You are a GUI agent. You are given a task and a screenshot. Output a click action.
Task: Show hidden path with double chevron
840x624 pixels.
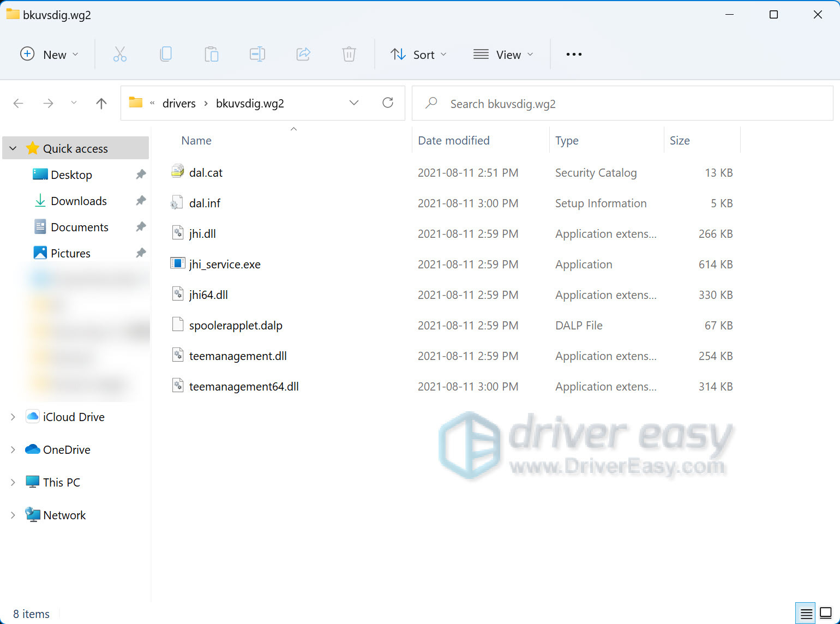[152, 103]
